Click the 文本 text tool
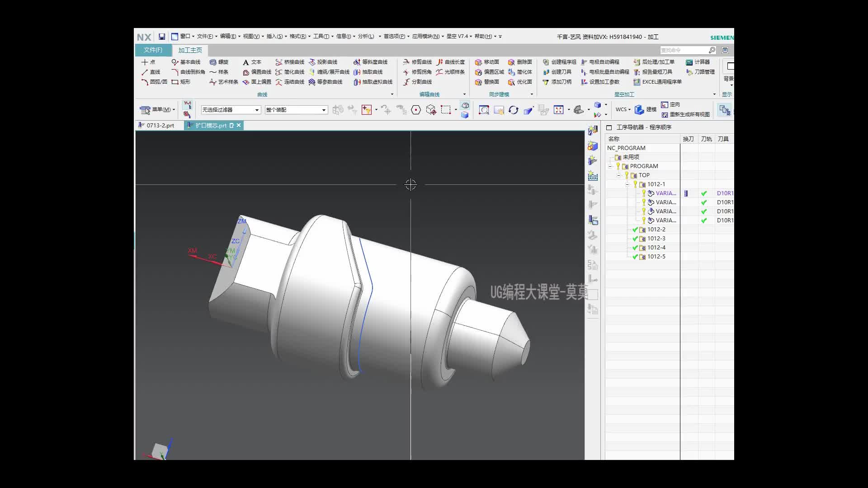Viewport: 868px width, 488px height. (252, 62)
